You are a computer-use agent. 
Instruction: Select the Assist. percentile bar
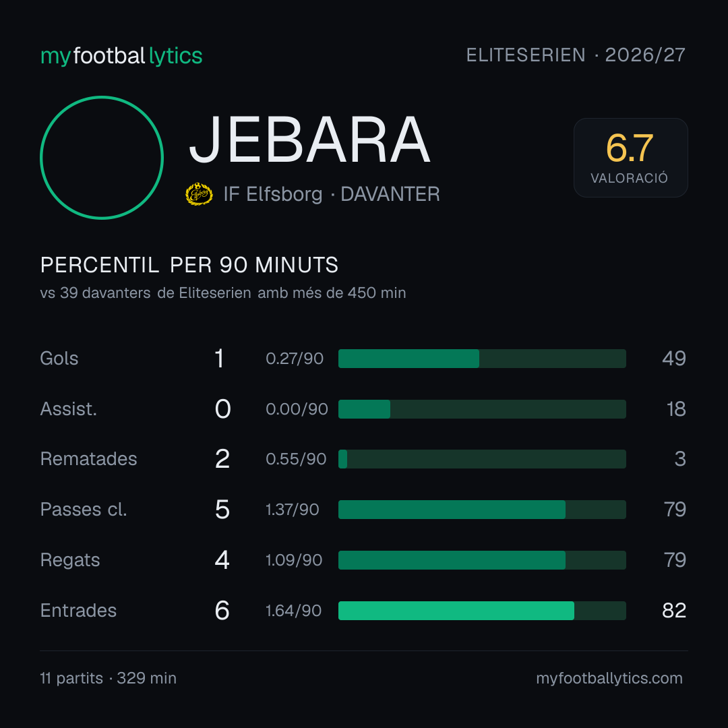(x=482, y=409)
